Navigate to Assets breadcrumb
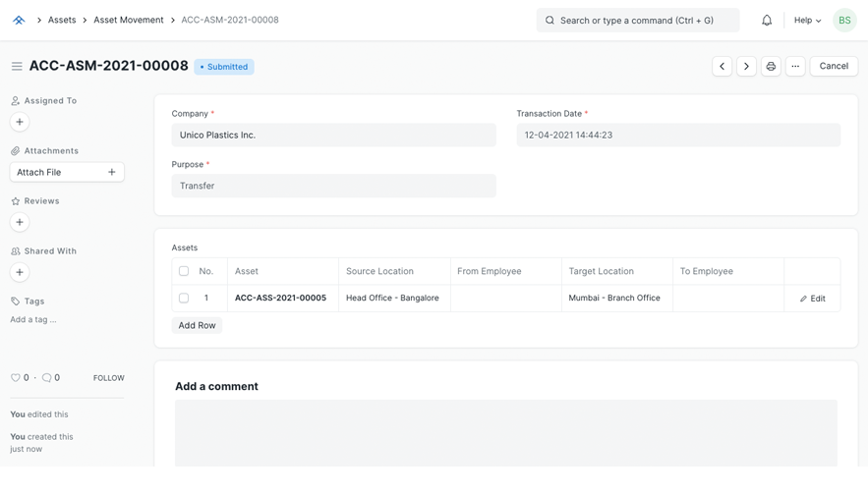868x494 pixels. click(x=62, y=20)
